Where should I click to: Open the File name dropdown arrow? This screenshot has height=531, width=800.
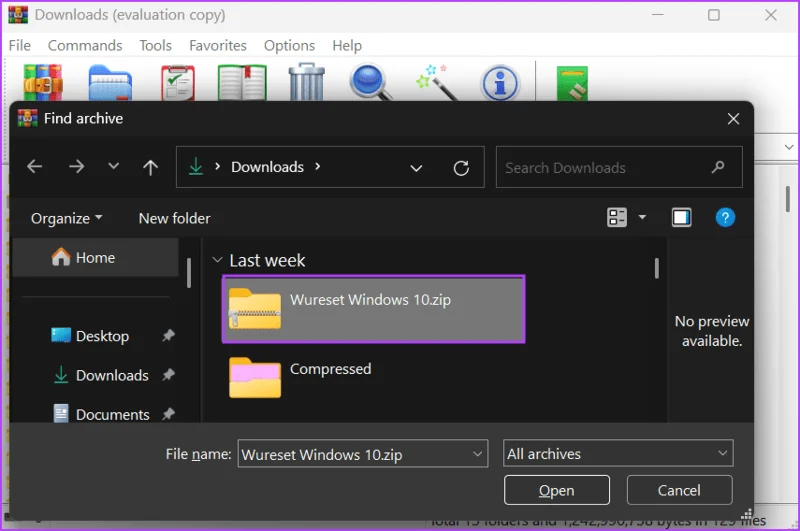pyautogui.click(x=478, y=453)
